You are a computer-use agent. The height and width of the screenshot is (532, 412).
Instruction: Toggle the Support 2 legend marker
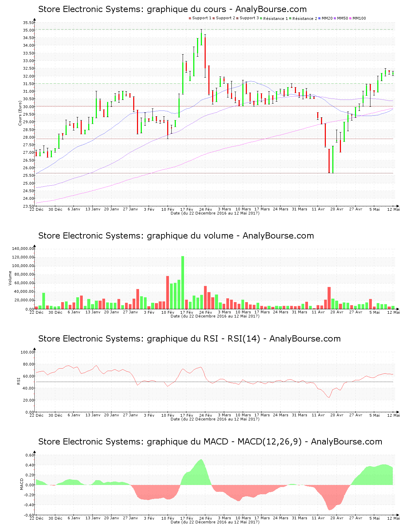point(214,18)
